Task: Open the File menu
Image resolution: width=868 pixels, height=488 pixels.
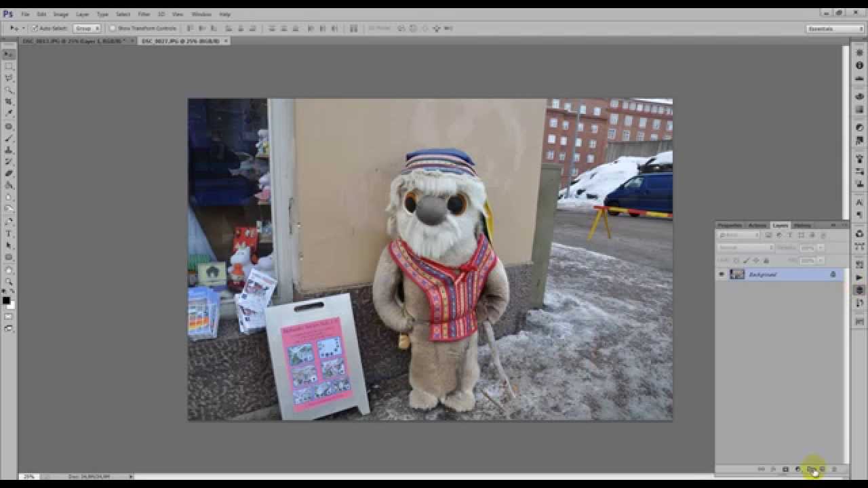Action: coord(25,14)
